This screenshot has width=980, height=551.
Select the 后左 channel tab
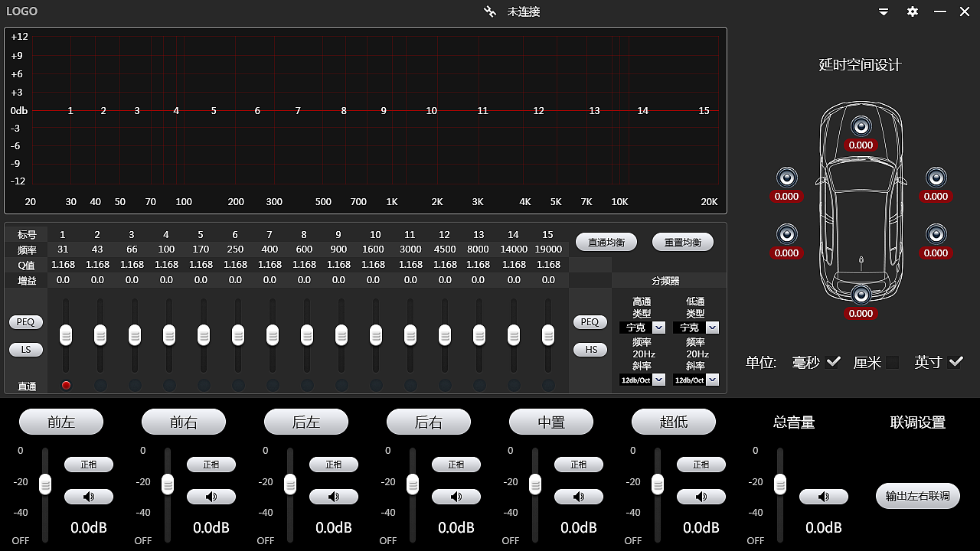306,422
